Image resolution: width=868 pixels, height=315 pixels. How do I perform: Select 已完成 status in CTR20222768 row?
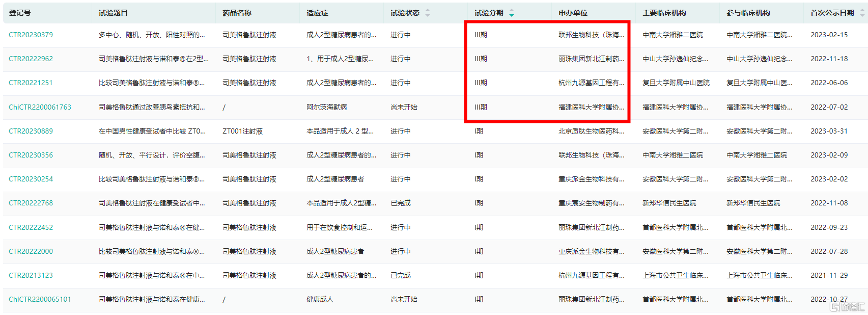tap(400, 203)
